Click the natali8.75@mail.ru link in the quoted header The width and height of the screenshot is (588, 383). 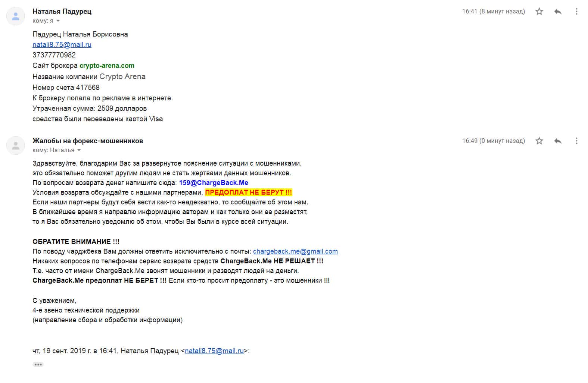coord(214,351)
